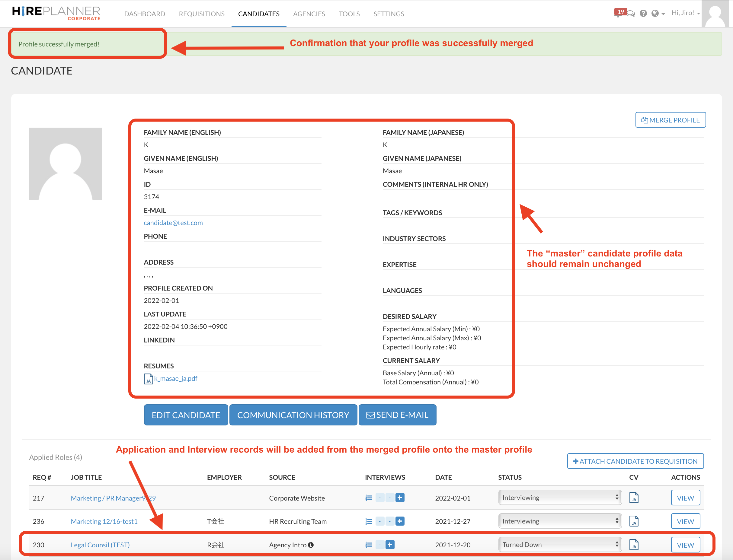Viewport: 733px width, 560px height.
Task: Add interview to Legal Counsil row
Action: [x=389, y=545]
